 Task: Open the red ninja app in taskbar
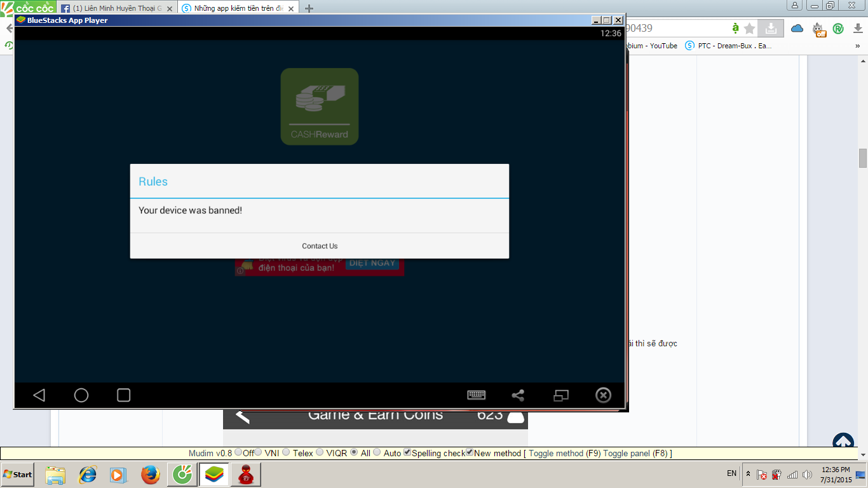pyautogui.click(x=246, y=475)
